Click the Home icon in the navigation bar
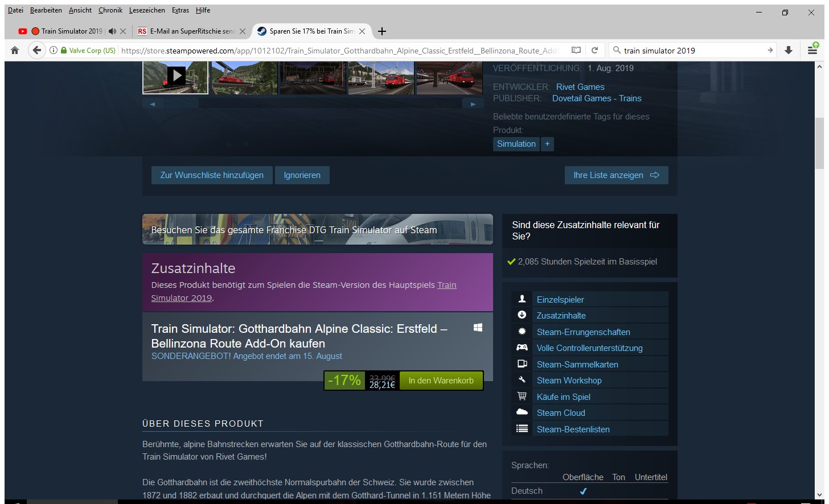 [x=15, y=50]
